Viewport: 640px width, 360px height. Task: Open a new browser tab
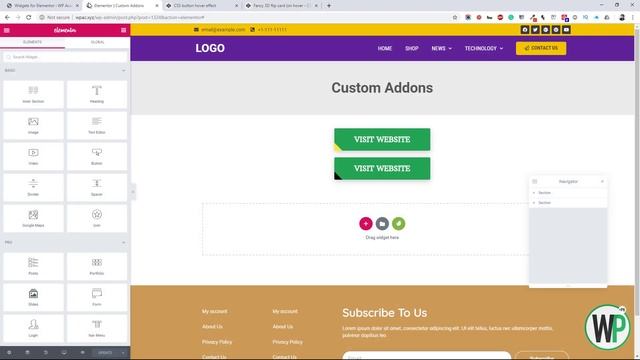(329, 6)
